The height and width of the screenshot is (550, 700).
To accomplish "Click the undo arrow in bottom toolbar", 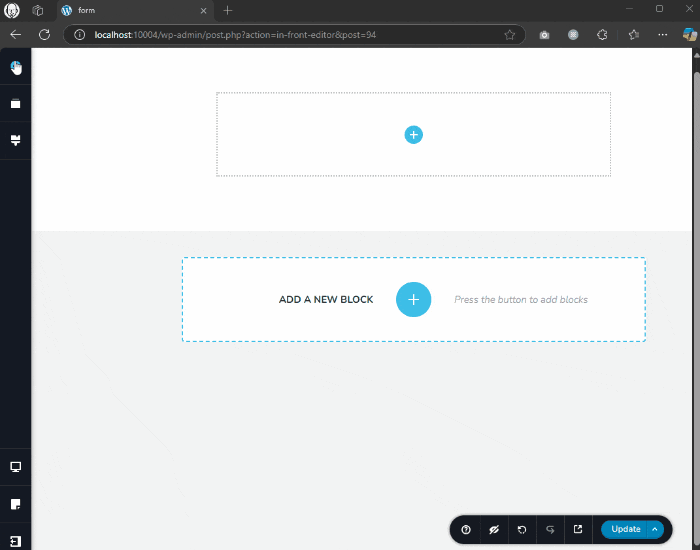I will click(x=522, y=529).
